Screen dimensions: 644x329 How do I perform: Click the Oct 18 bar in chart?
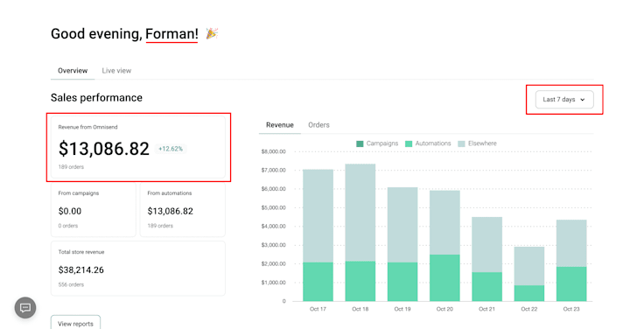(x=360, y=233)
